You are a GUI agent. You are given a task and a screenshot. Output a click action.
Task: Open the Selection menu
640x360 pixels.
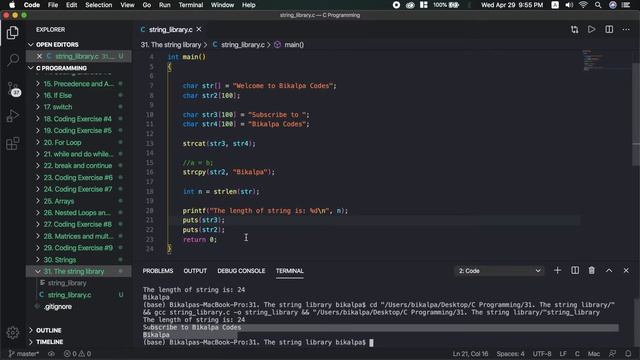point(98,5)
